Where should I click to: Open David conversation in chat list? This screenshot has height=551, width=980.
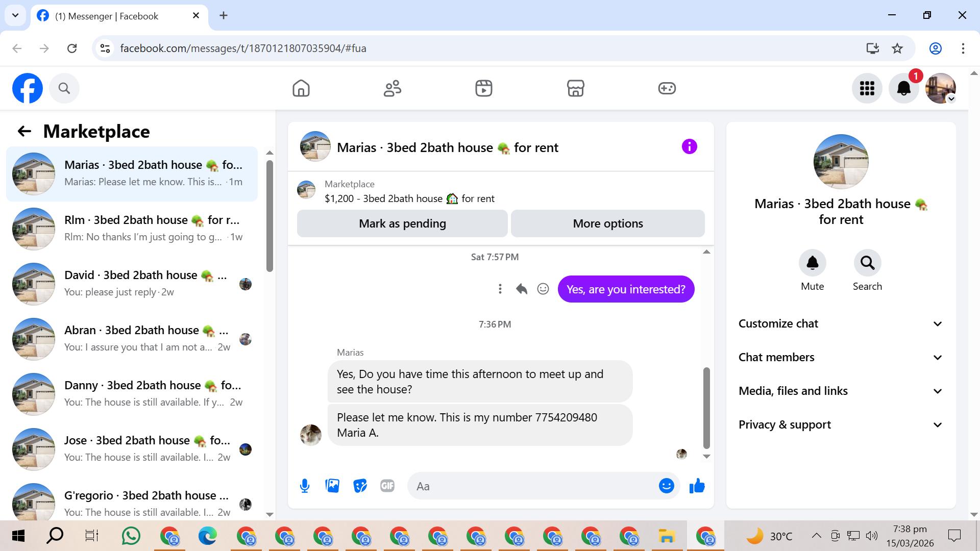132,284
